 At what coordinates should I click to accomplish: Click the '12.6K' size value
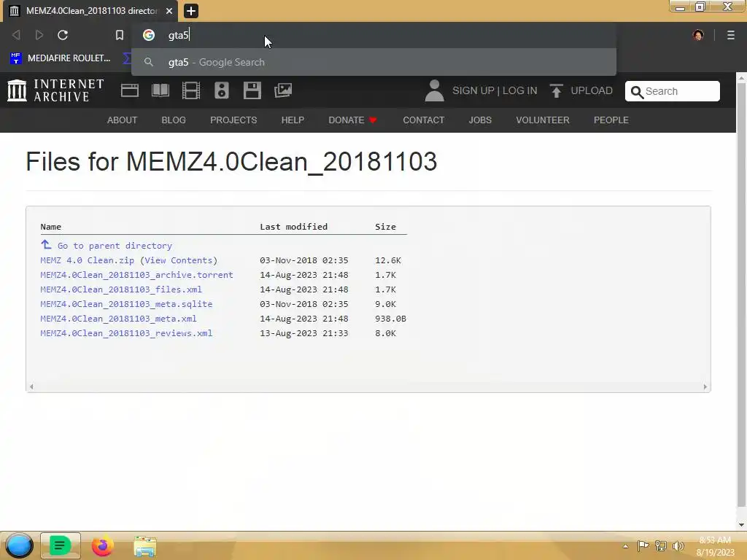coord(388,260)
